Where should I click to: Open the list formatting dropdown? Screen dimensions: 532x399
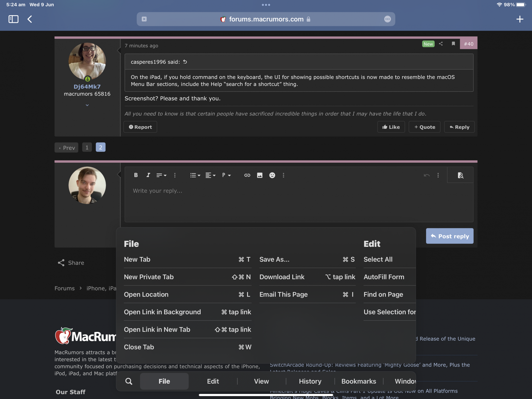point(195,175)
